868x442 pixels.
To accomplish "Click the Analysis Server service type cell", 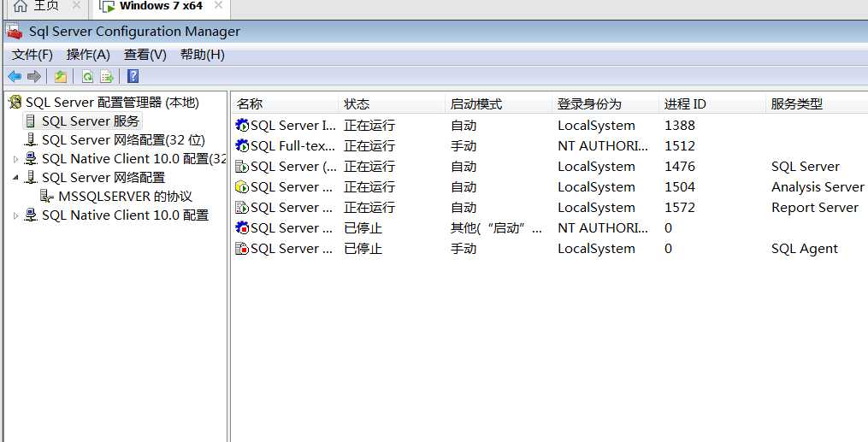I will (818, 187).
